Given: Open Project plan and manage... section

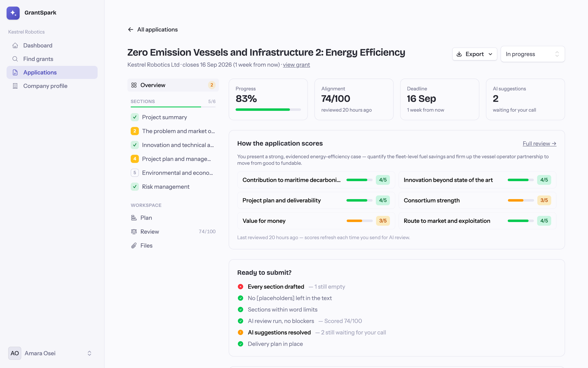Looking at the screenshot, I should pos(173,159).
